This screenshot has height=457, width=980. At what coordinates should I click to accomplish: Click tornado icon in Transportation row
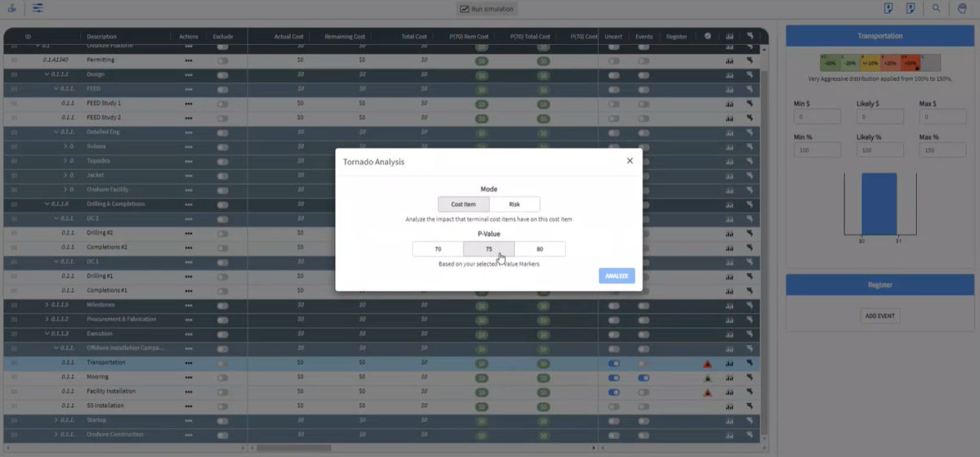click(x=750, y=363)
